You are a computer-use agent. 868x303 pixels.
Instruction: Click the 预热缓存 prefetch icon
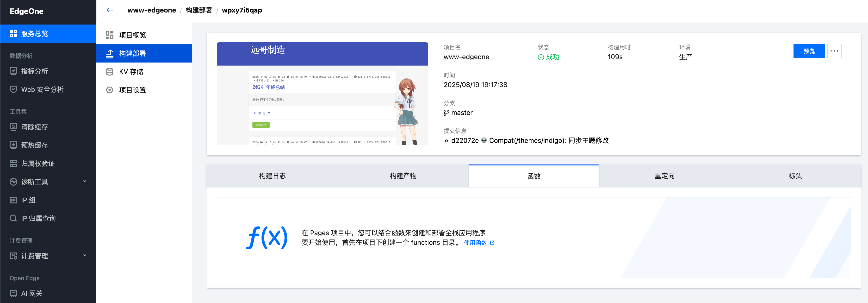(13, 145)
